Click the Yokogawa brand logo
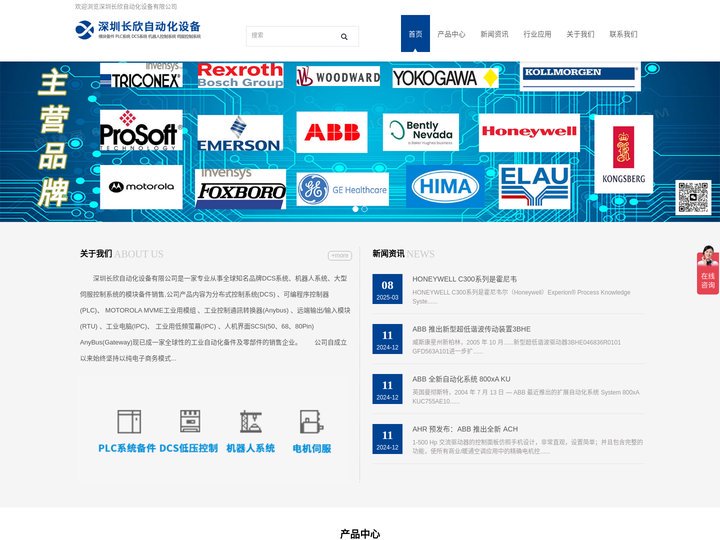Viewport: 720px width, 540px height. [445, 78]
